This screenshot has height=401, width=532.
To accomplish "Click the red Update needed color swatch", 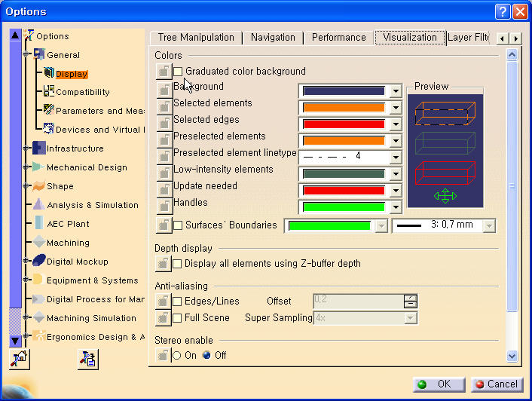I will point(343,190).
